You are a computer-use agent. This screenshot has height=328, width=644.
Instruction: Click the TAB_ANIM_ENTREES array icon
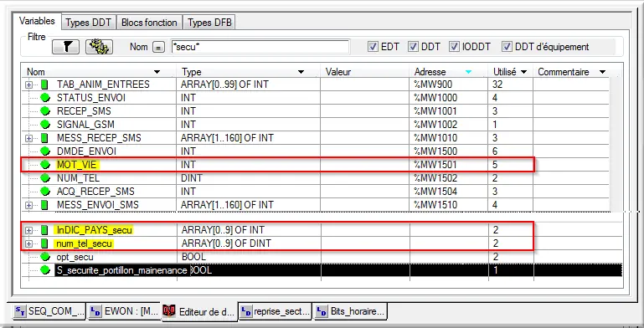click(x=44, y=85)
